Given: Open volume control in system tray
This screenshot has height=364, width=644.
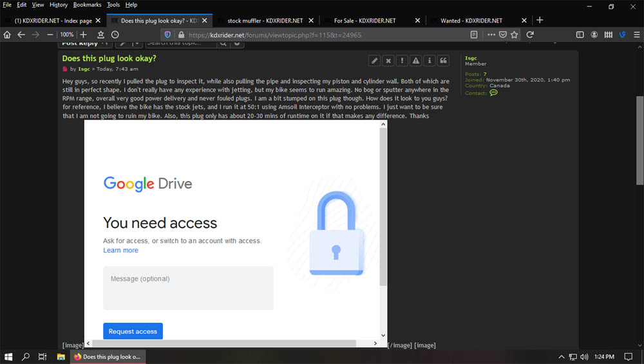Looking at the screenshot, I should (x=584, y=357).
